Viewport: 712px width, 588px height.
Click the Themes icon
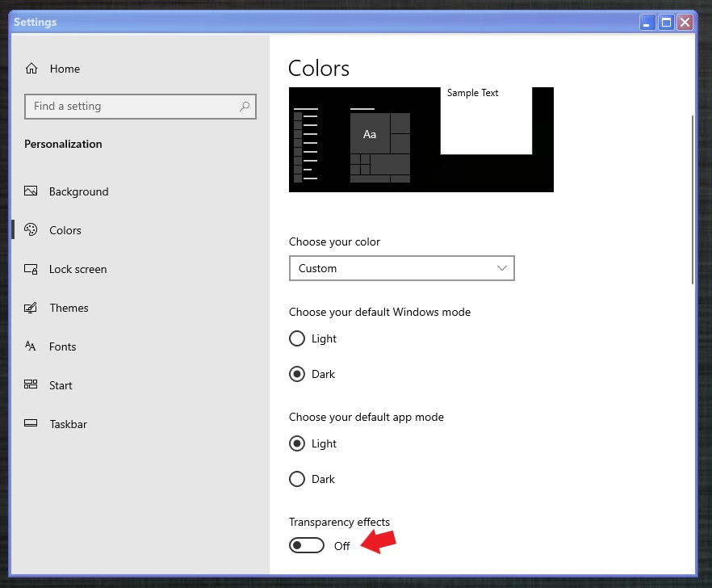point(31,308)
